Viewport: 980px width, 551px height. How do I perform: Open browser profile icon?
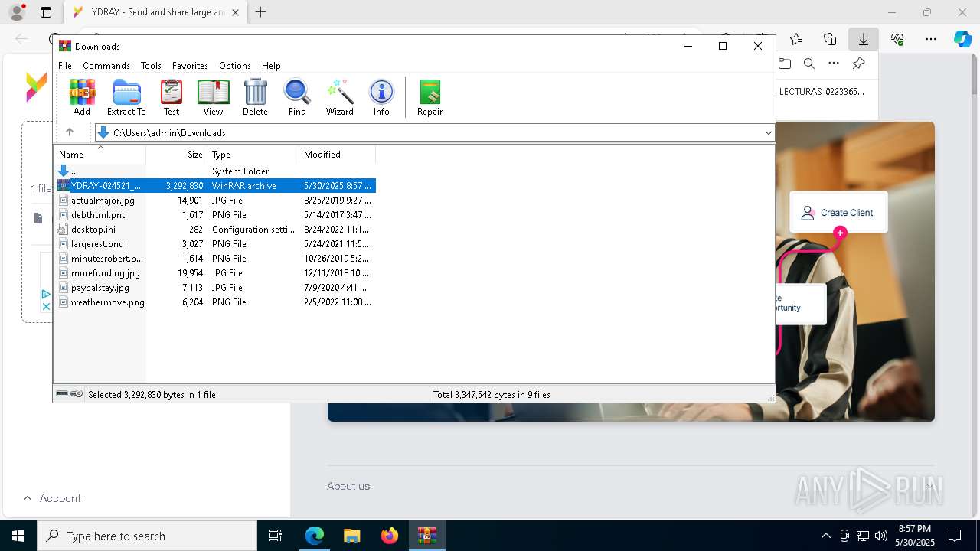(x=17, y=12)
